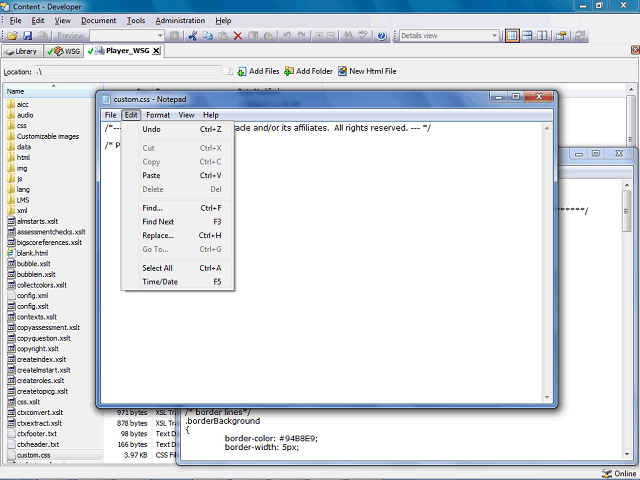Click Notepad scrollbar up arrow
640x480 pixels.
coord(547,128)
